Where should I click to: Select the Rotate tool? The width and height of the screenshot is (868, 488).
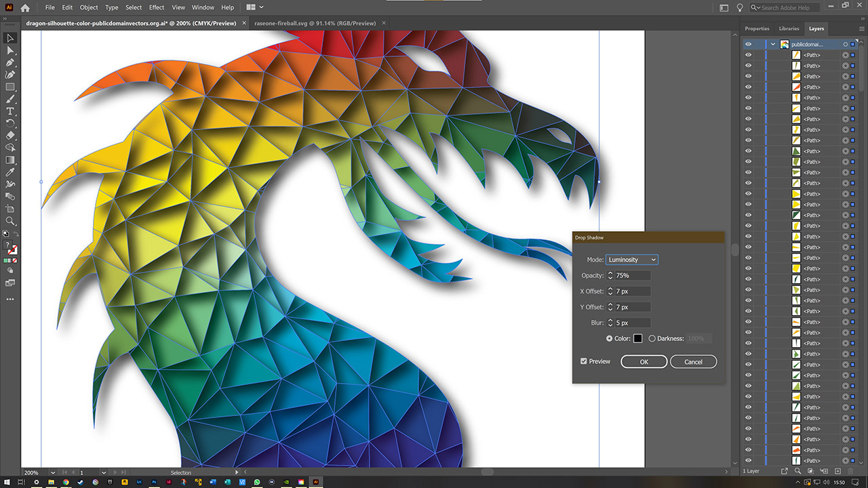pyautogui.click(x=10, y=123)
